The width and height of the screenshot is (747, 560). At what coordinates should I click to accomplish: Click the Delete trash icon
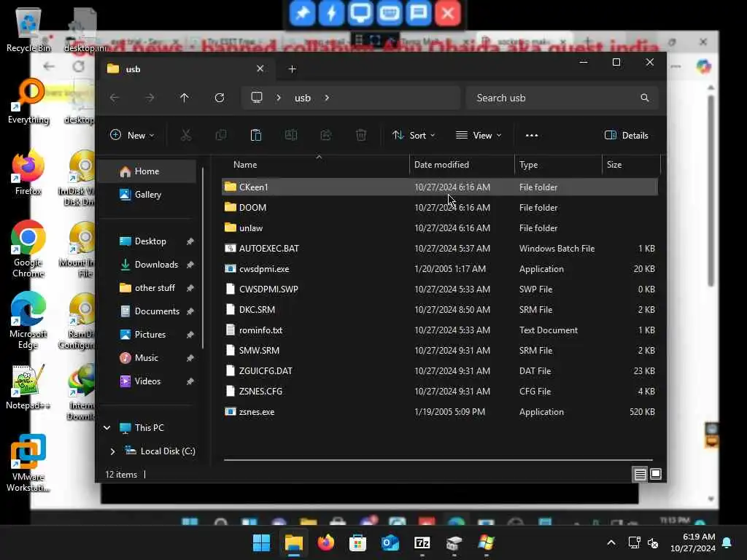click(x=361, y=135)
